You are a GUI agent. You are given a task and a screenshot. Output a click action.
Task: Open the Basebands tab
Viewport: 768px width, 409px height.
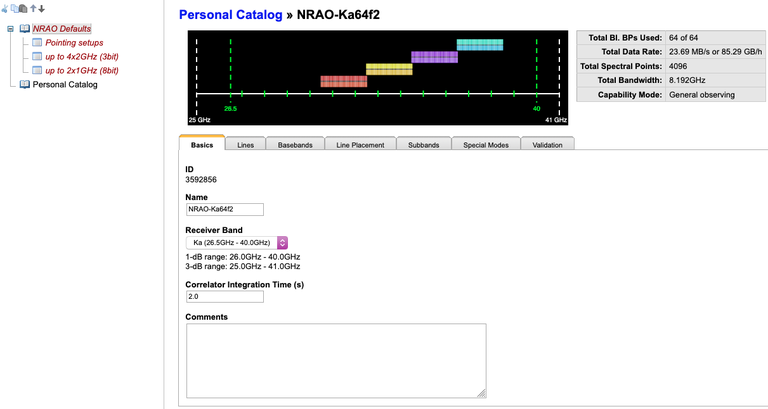(x=295, y=145)
